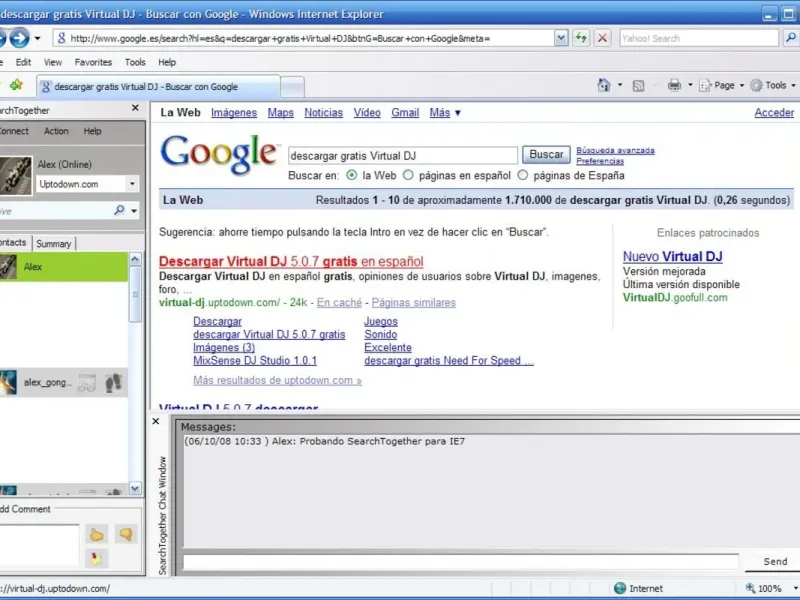Open a new blank browser tab
The width and height of the screenshot is (800, 600).
292,87
